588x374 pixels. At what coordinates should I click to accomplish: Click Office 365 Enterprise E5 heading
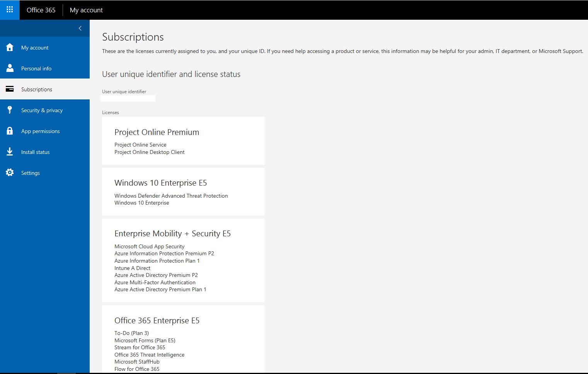pyautogui.click(x=157, y=320)
